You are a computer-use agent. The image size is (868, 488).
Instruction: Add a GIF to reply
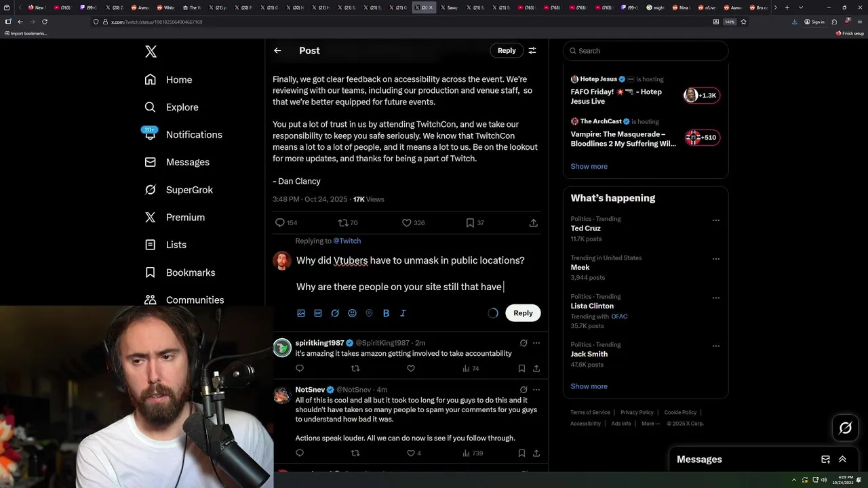(x=318, y=313)
